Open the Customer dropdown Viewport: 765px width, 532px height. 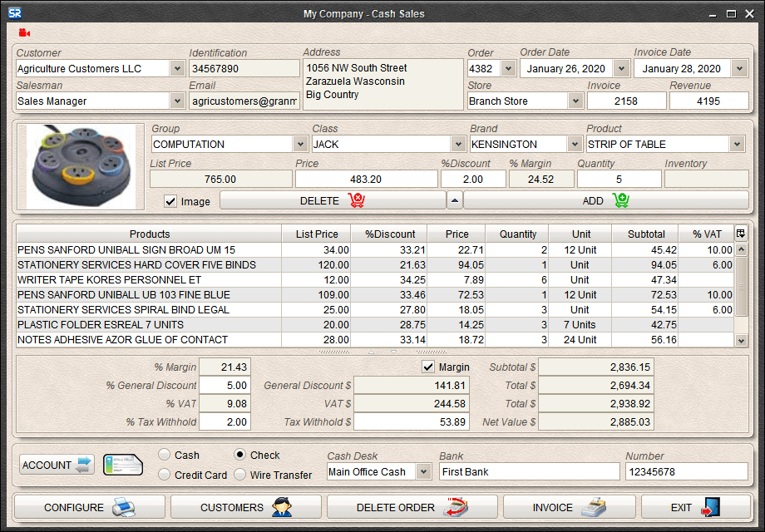tap(178, 69)
